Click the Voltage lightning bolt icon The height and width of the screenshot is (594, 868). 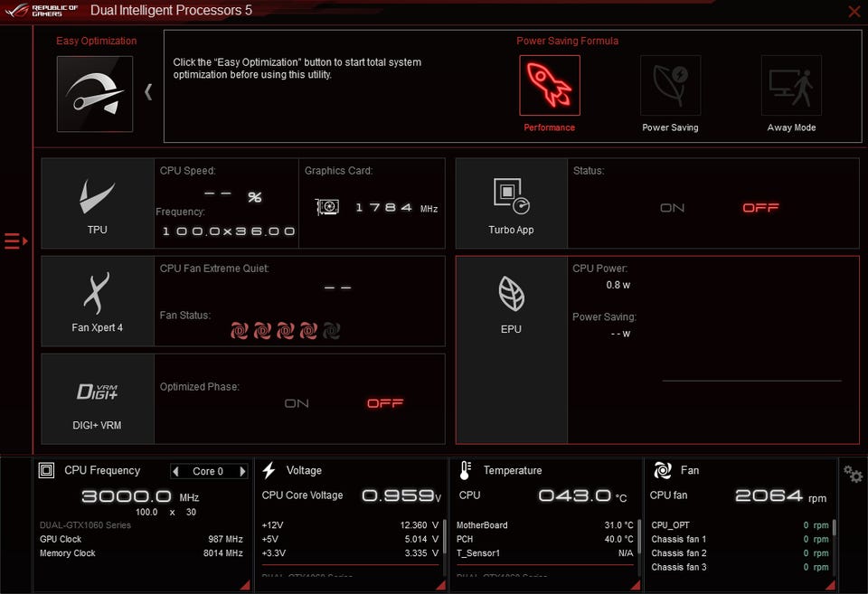click(269, 470)
